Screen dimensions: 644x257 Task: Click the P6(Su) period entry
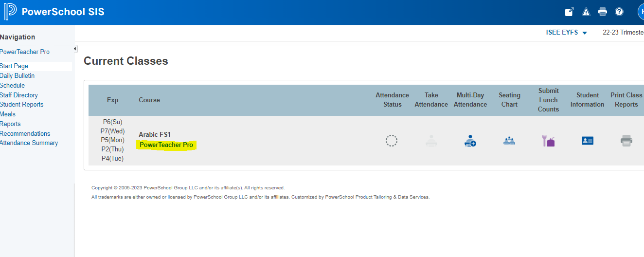[112, 122]
